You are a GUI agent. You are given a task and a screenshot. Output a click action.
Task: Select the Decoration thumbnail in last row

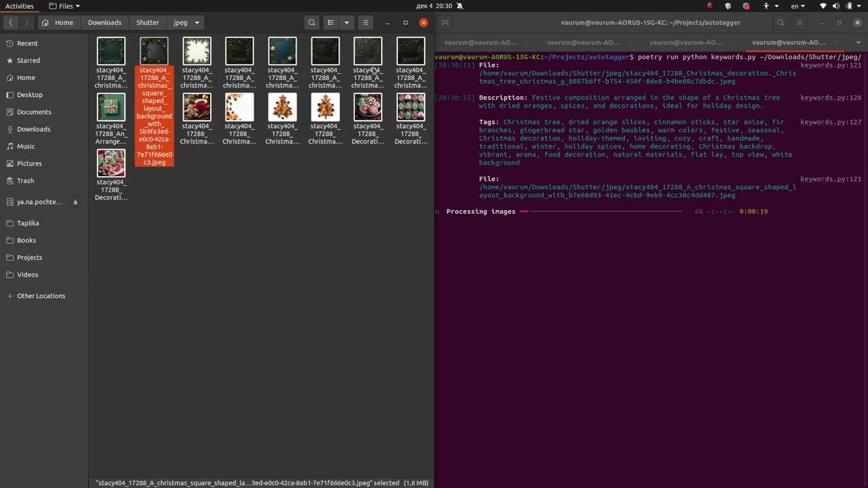(111, 163)
